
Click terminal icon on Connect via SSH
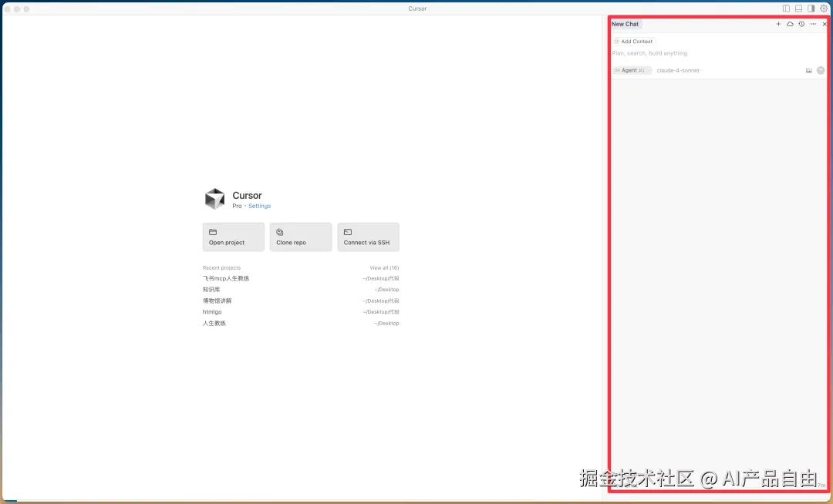[347, 232]
